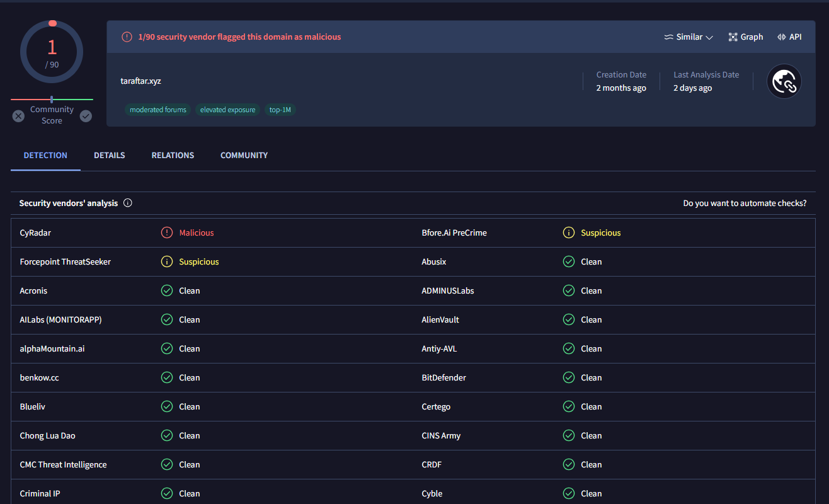The image size is (829, 504).
Task: Click the taraftar.xyz domain name
Action: pyautogui.click(x=141, y=81)
